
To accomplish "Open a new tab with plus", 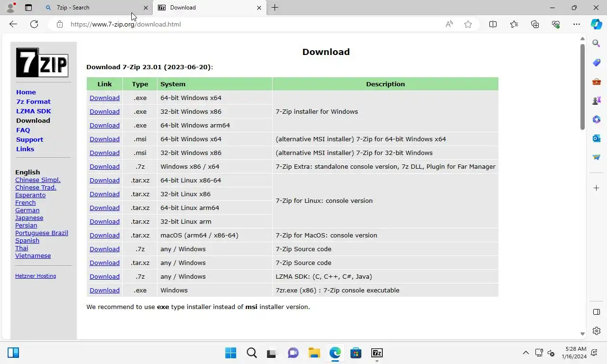I will point(275,8).
